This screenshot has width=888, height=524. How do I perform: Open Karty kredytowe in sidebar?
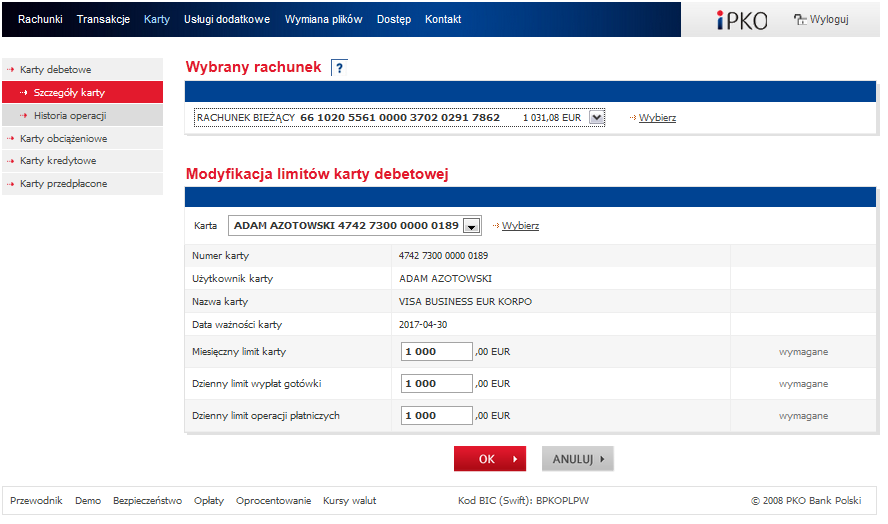(x=83, y=161)
